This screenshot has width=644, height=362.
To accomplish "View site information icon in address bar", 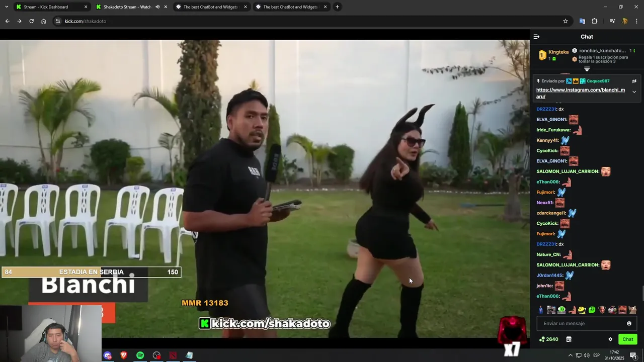I will coord(58,21).
